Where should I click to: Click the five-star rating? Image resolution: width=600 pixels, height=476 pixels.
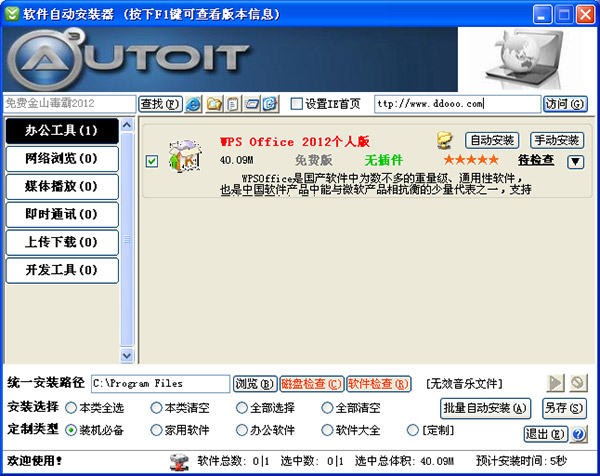click(x=471, y=160)
